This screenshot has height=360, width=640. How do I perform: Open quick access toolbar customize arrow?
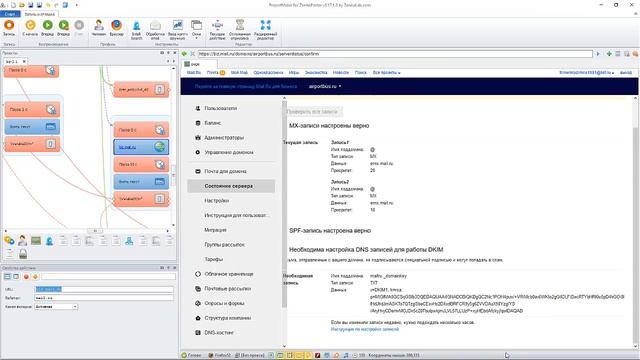pyautogui.click(x=76, y=5)
